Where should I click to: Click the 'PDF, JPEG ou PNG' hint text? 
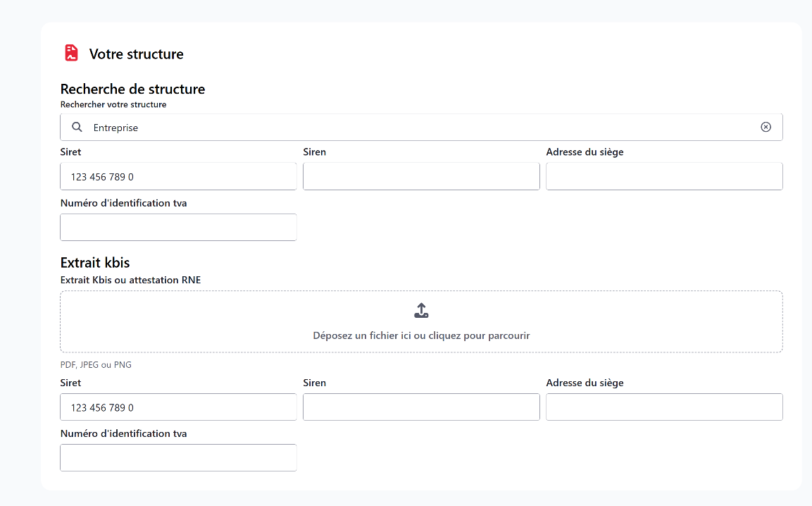tap(96, 364)
